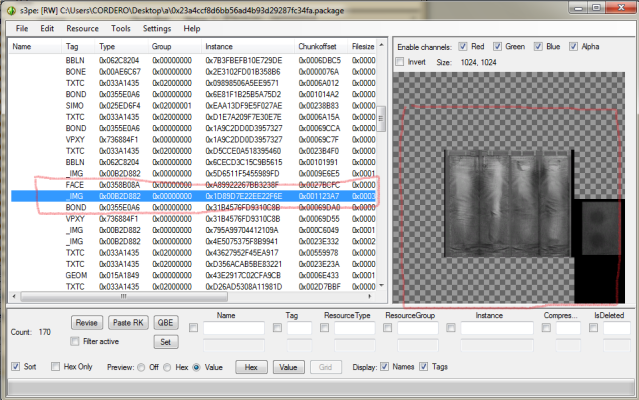Enable the Invert checkbox

coord(402,61)
